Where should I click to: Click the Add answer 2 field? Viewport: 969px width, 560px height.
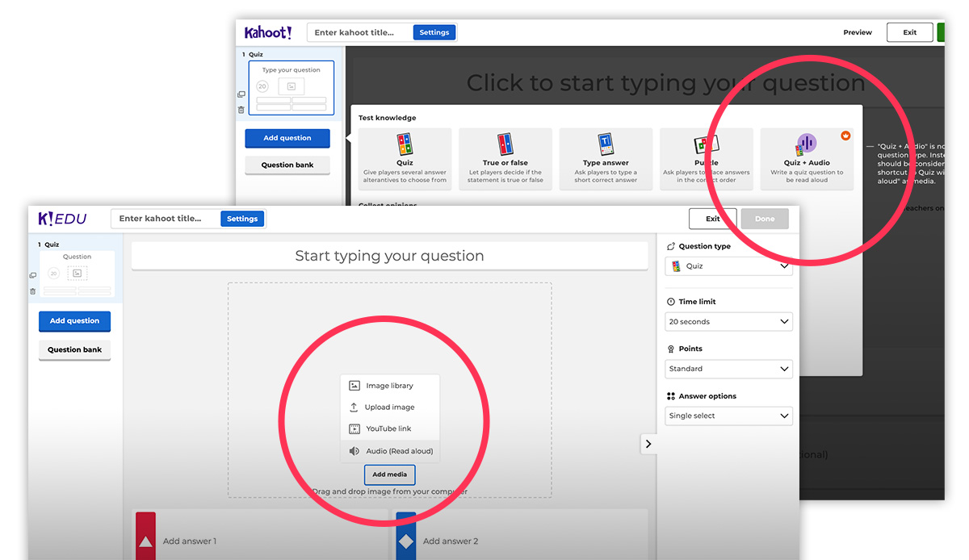pyautogui.click(x=521, y=537)
